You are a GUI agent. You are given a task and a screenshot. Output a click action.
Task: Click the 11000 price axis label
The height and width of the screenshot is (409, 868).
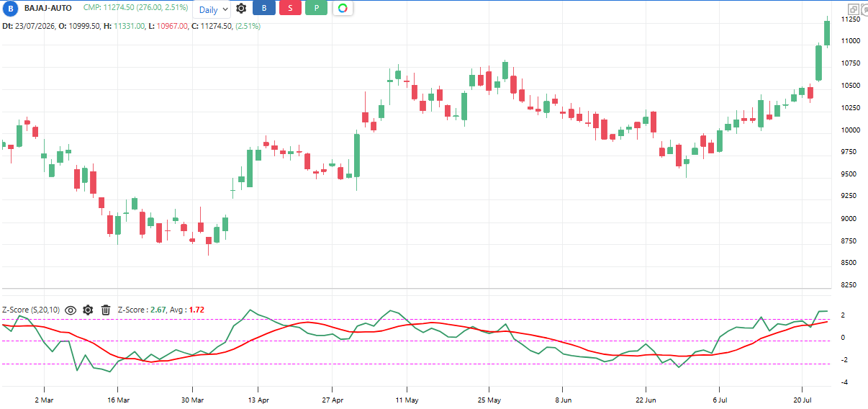[849, 41]
